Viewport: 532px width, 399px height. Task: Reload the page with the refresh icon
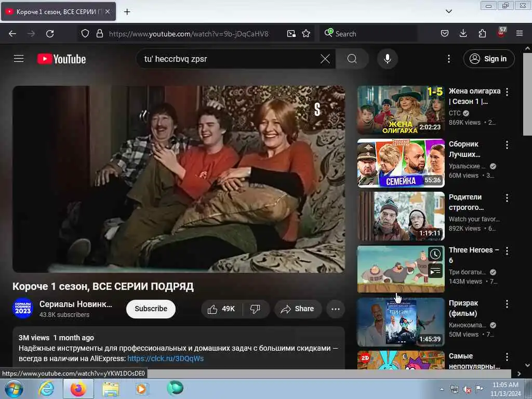click(x=50, y=34)
